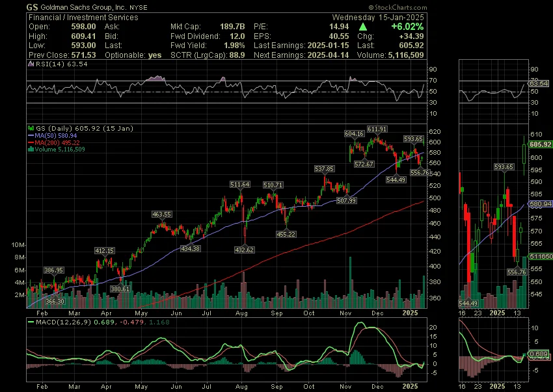This screenshot has width=553, height=392.
Task: Click the MA(200) 495.22 legend entry
Action: tap(57, 143)
